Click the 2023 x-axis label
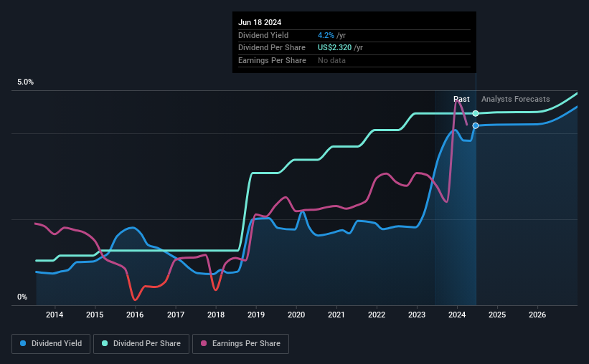Viewport: 589px width, 364px height. point(417,315)
